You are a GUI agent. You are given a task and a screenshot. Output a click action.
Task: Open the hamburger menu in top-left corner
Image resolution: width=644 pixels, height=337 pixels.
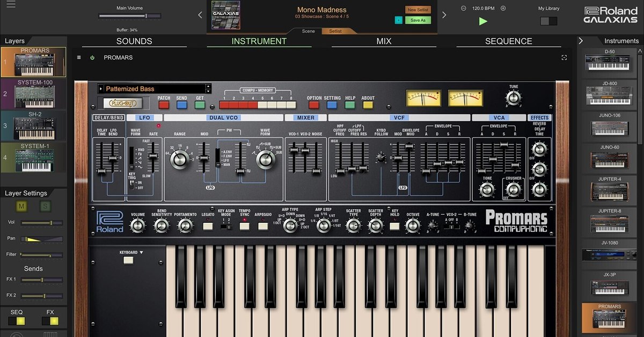click(11, 4)
